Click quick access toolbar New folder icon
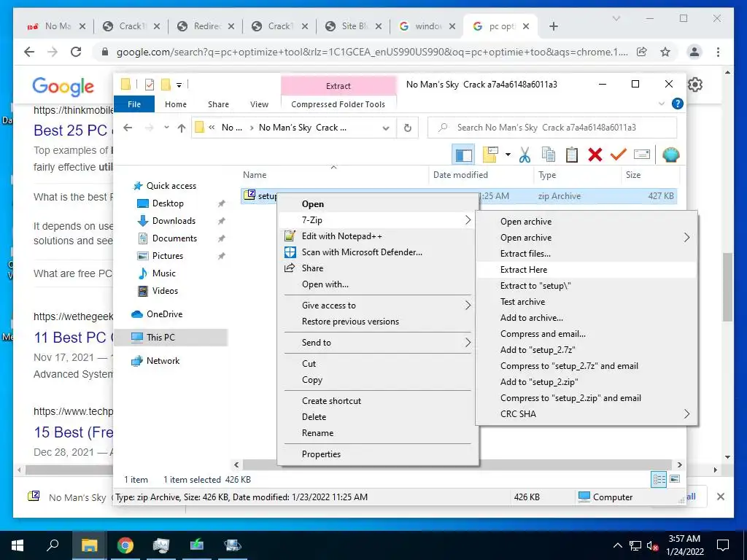 [x=166, y=85]
